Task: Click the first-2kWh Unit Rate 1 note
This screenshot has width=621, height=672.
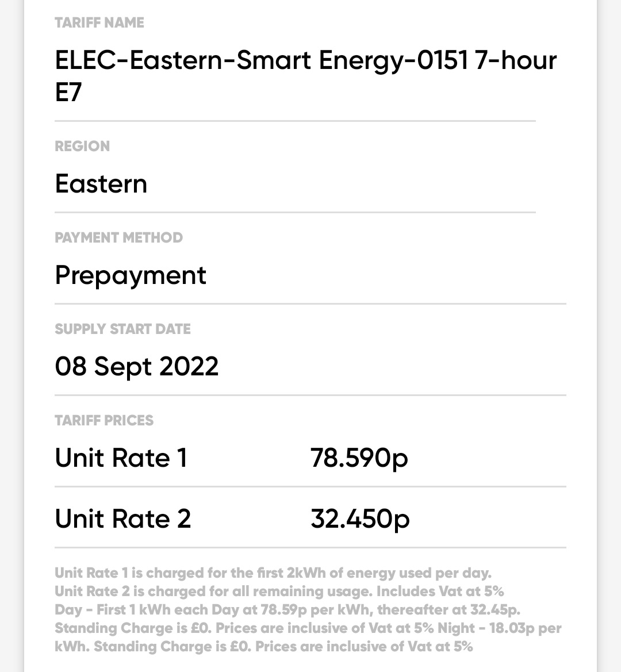Action: click(273, 573)
